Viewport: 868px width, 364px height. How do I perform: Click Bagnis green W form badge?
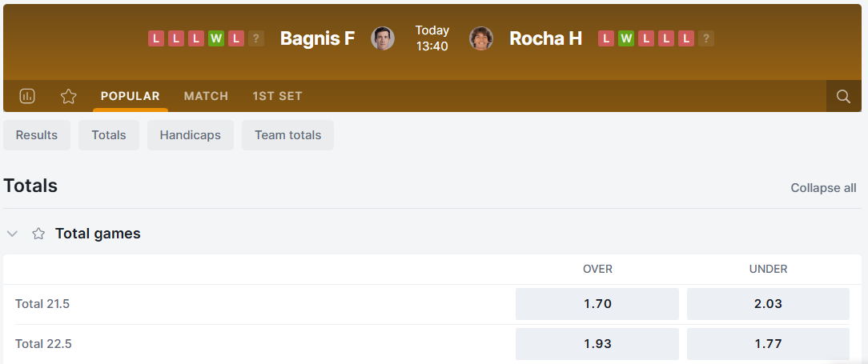[215, 38]
